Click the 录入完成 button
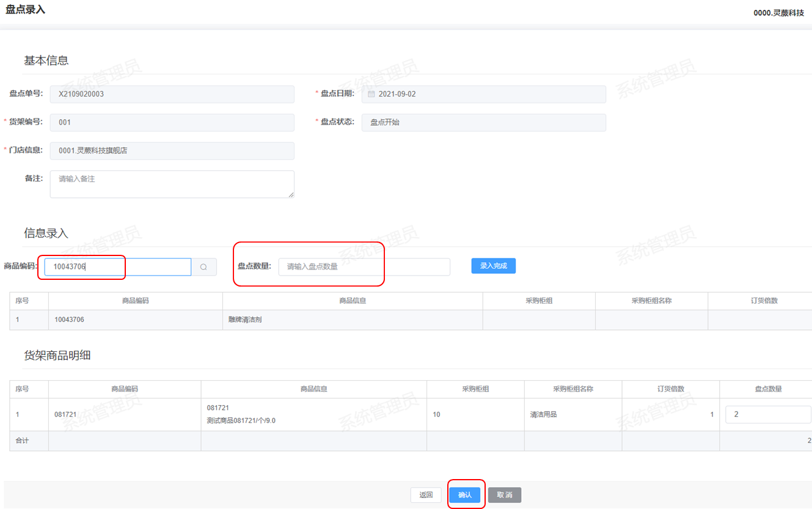812x509 pixels. (x=494, y=266)
